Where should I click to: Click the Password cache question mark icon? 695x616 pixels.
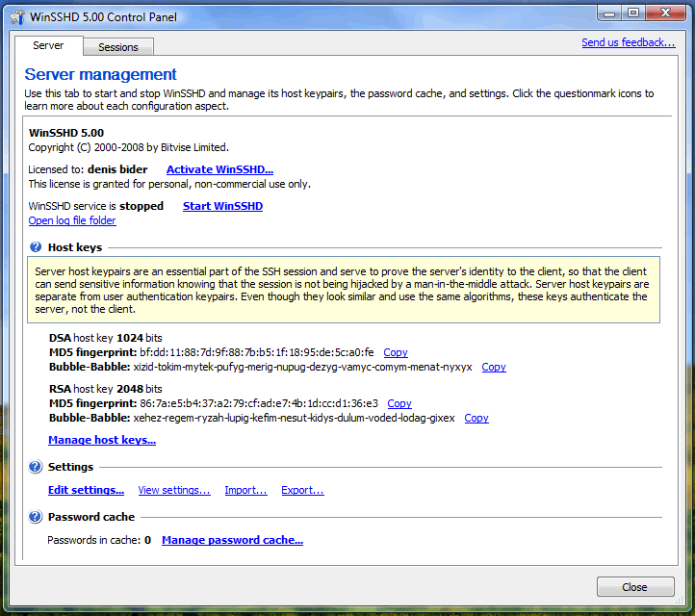pyautogui.click(x=36, y=517)
